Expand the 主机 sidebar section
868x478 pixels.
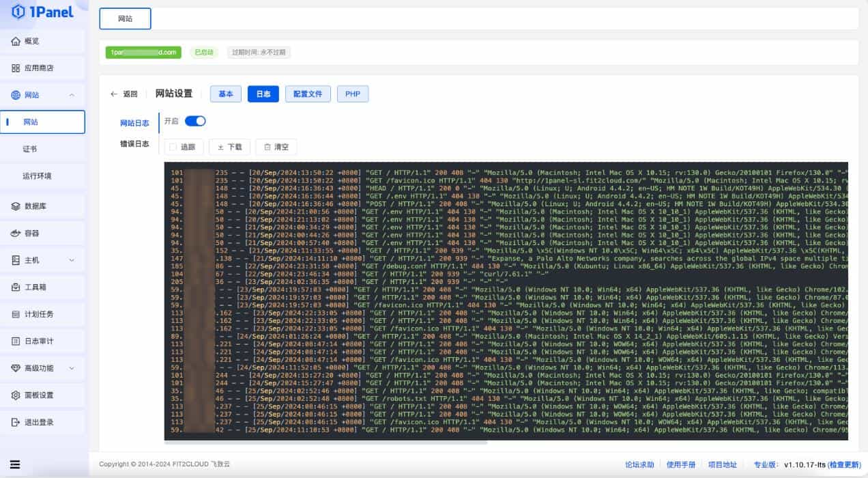click(x=32, y=259)
